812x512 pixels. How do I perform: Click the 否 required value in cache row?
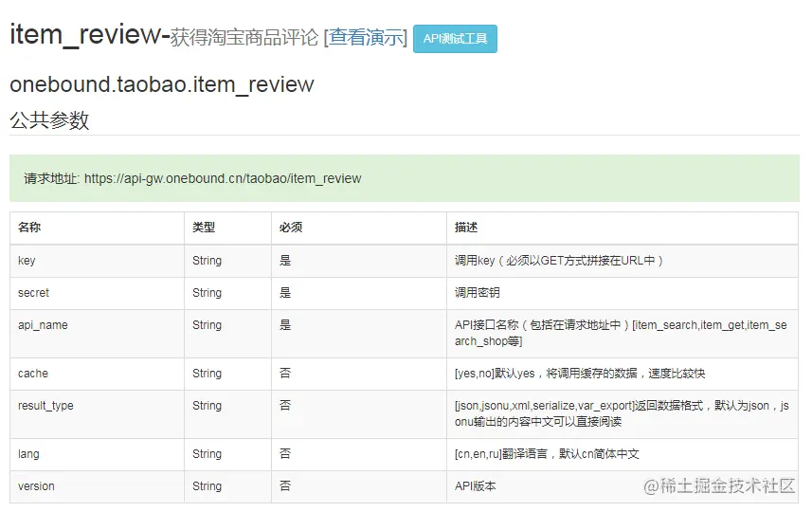pos(285,374)
